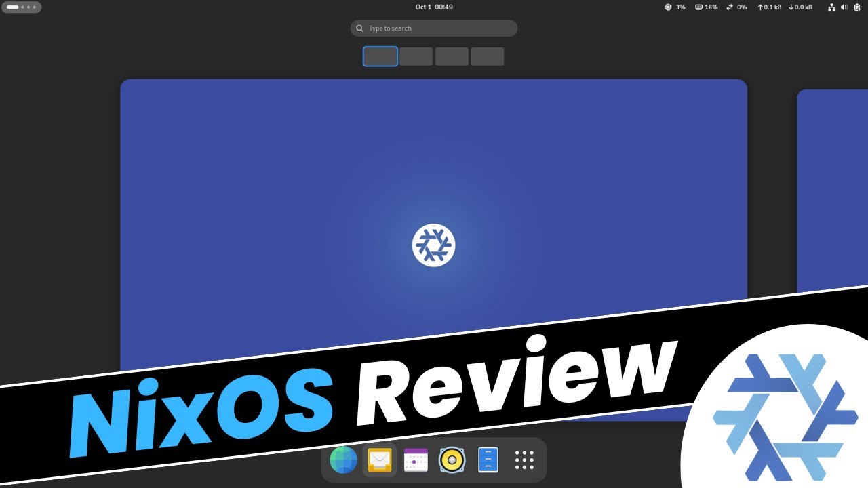Open the Oct 1 00:49 clock menu

pos(434,7)
